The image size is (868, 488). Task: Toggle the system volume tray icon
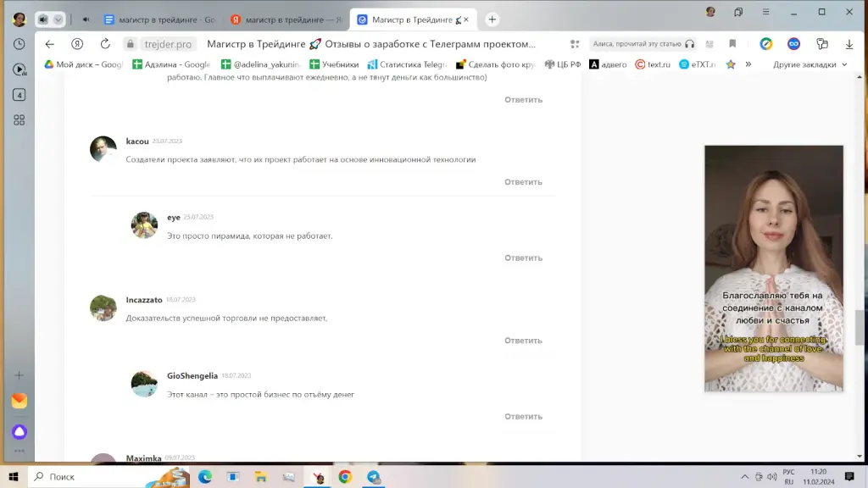771,476
